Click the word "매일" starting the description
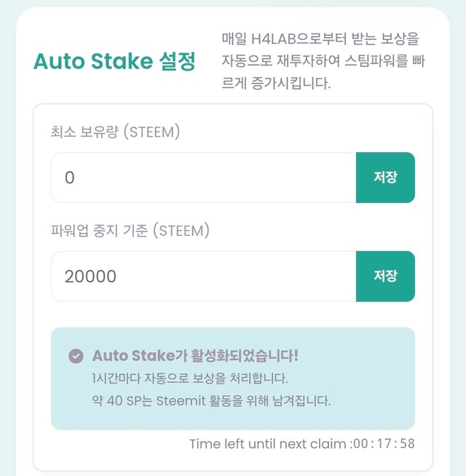The image size is (466, 476). click(234, 37)
